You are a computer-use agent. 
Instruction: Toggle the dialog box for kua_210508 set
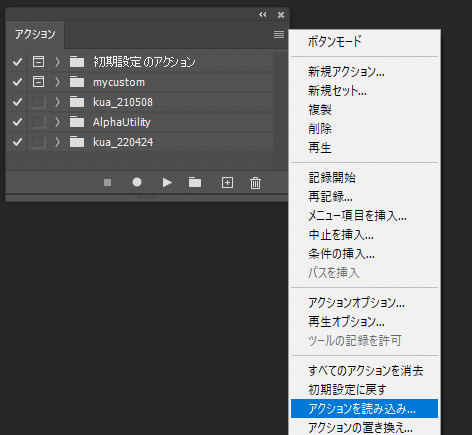pyautogui.click(x=38, y=102)
